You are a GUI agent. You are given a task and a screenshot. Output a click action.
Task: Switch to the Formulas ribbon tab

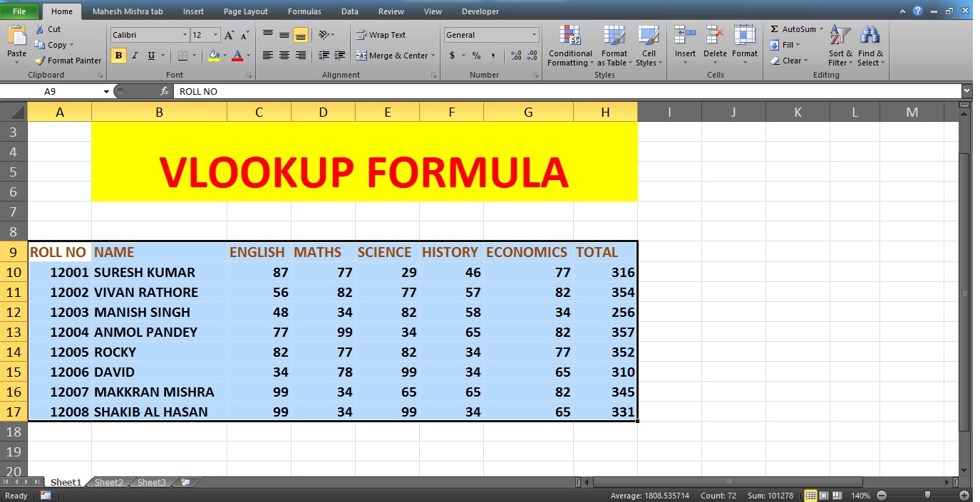pos(304,11)
